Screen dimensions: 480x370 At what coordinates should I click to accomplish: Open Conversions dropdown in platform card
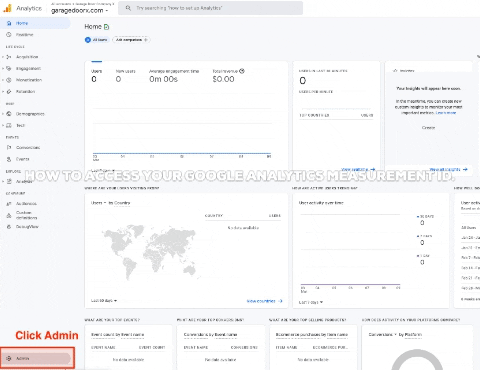383,334
